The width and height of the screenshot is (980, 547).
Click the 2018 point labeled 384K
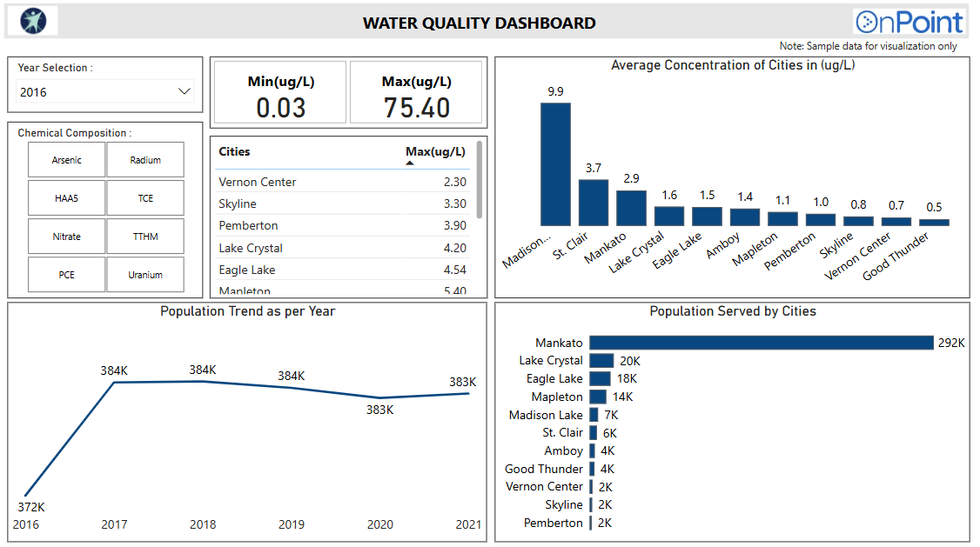pos(203,382)
